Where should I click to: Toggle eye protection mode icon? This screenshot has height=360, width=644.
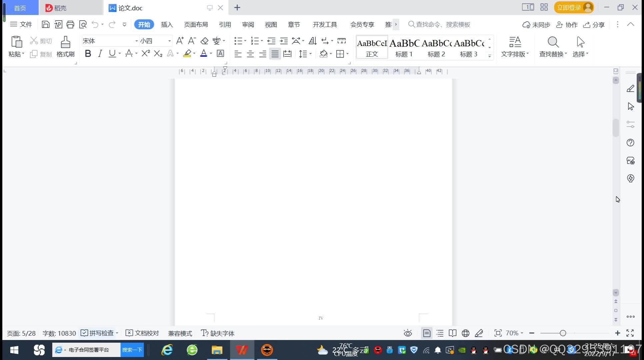[x=408, y=333]
